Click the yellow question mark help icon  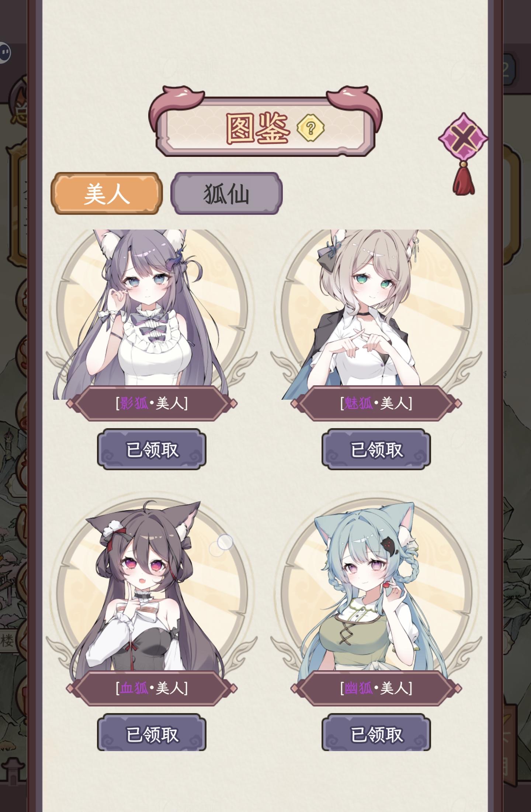310,128
